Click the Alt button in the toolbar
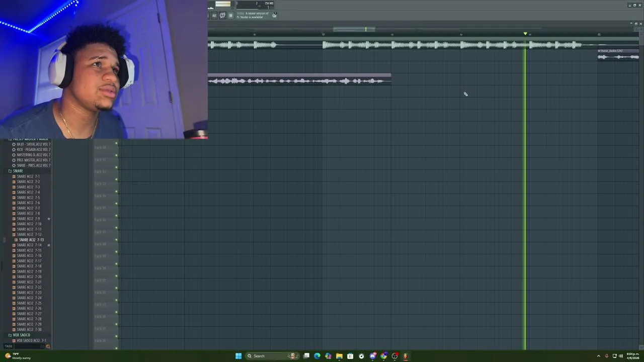Screen dimensions: 644x362 point(214,16)
